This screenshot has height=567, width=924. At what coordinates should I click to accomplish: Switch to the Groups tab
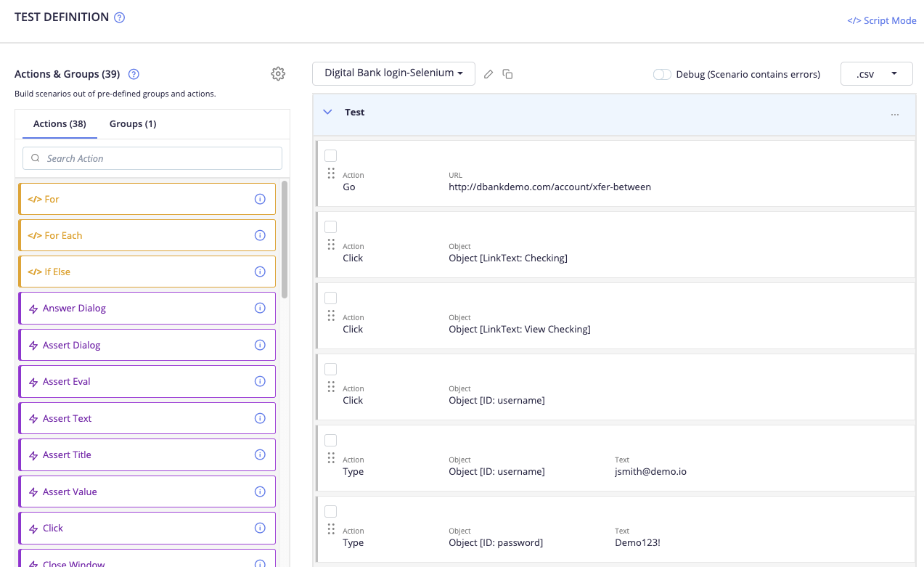pos(133,123)
